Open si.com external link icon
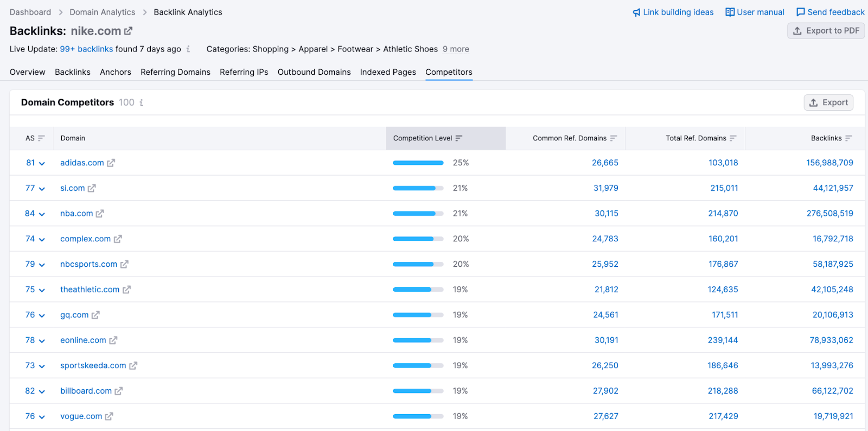Screen dimensions: 868x431 tap(92, 189)
